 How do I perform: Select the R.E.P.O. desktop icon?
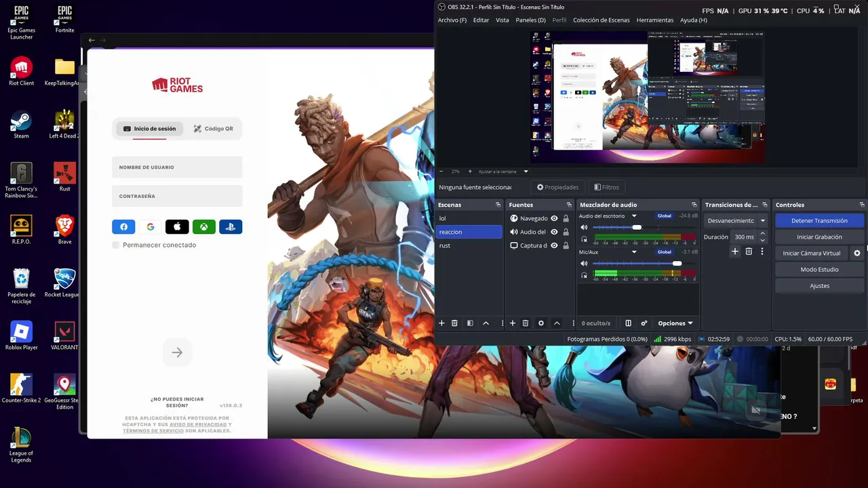pos(21,230)
